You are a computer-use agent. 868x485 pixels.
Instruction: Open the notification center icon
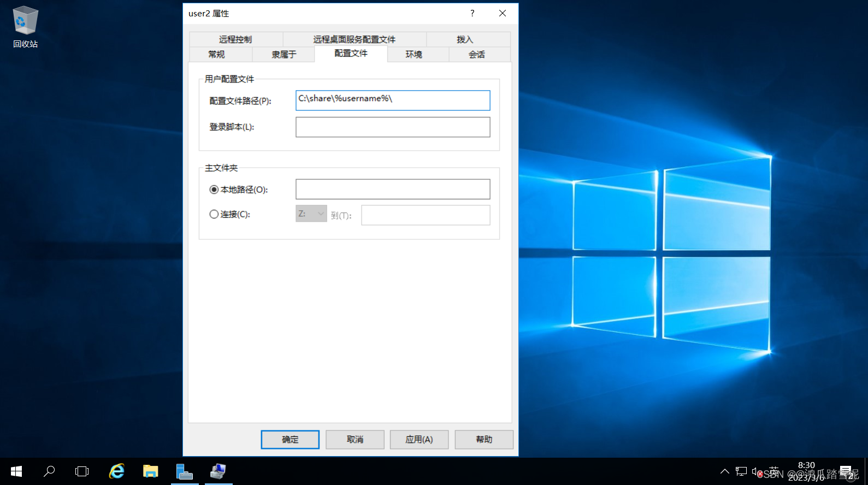[846, 471]
